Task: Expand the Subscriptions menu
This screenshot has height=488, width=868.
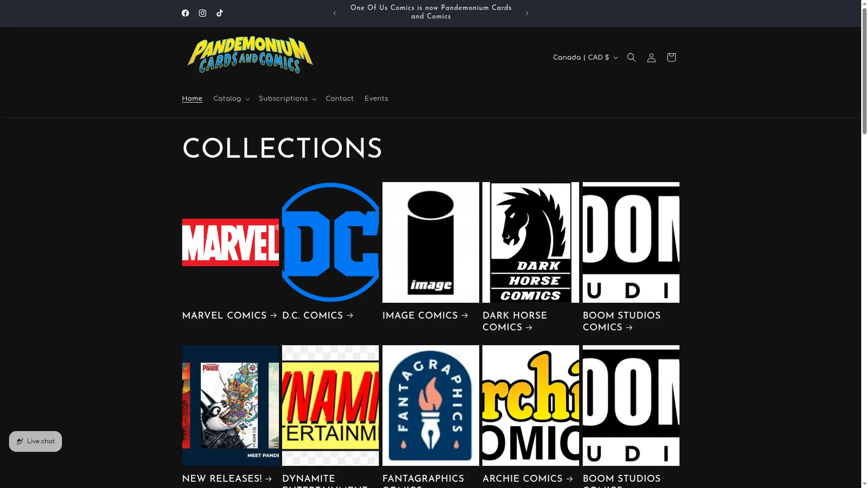Action: pyautogui.click(x=288, y=99)
